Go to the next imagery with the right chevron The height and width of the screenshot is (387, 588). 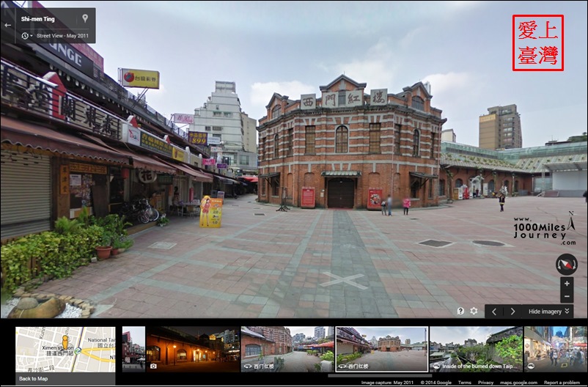[512, 312]
